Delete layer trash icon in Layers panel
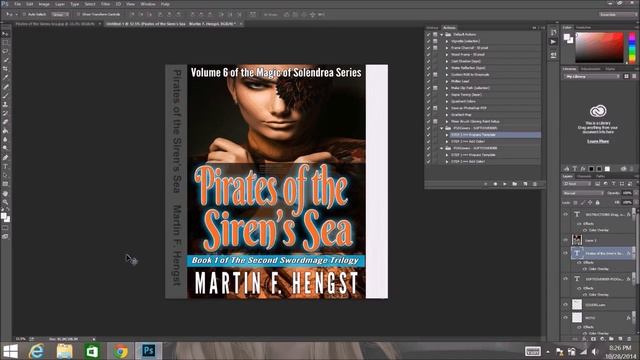Viewport: 640px width, 360px height. coord(629,339)
